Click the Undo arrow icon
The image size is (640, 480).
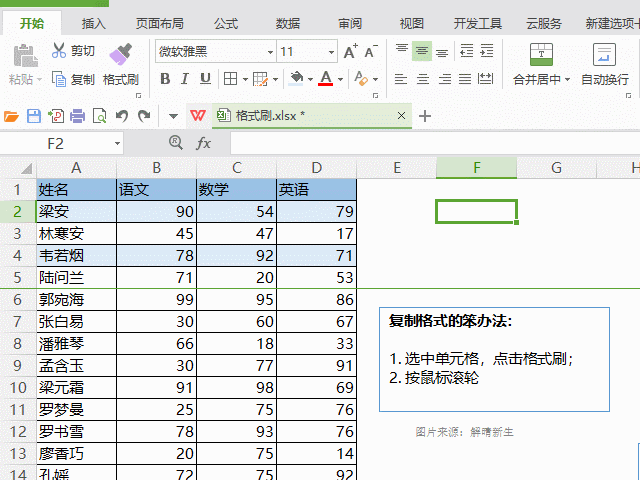coord(122,116)
